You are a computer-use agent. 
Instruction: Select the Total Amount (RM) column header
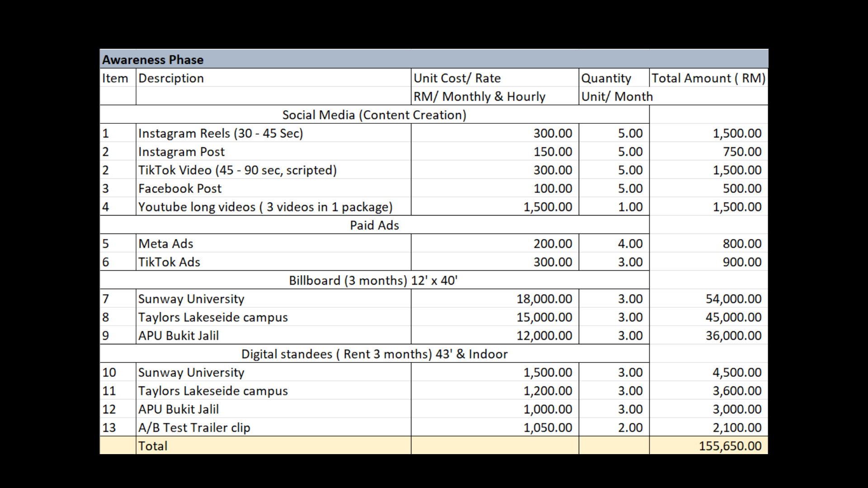[x=709, y=78]
